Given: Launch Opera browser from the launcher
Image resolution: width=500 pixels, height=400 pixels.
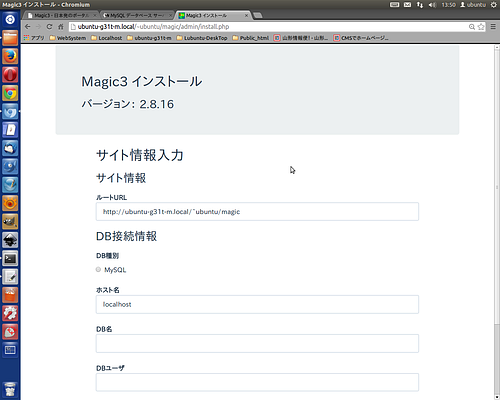Looking at the screenshot, I should (10, 74).
